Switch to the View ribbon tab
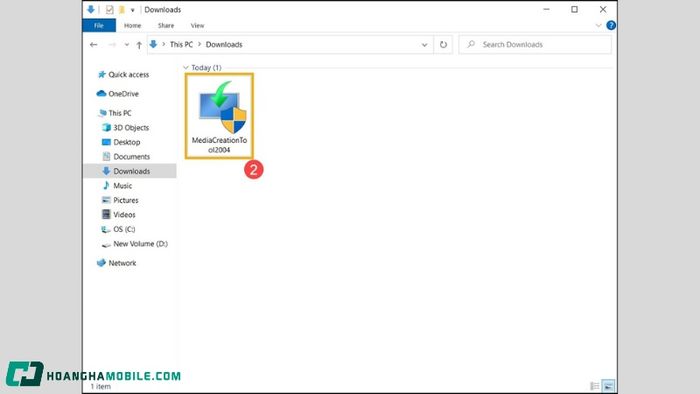The image size is (700, 394). [x=197, y=25]
